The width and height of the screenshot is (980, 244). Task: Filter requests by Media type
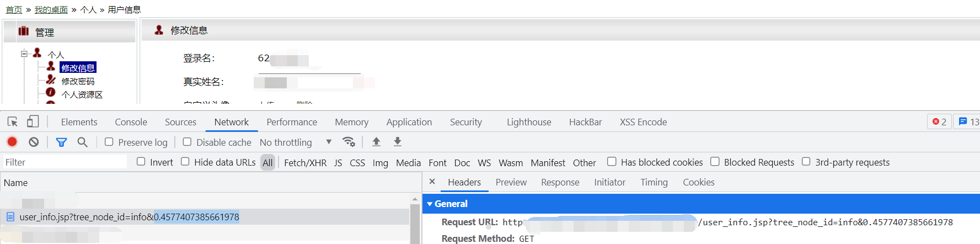pos(408,162)
